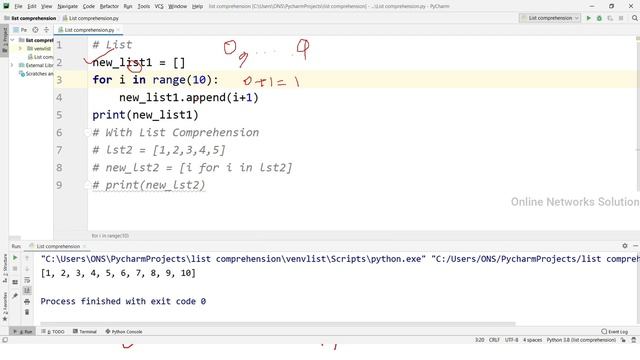Place cursor on line 5 print(new_list1)
This screenshot has height=360, width=640.
[x=145, y=115]
